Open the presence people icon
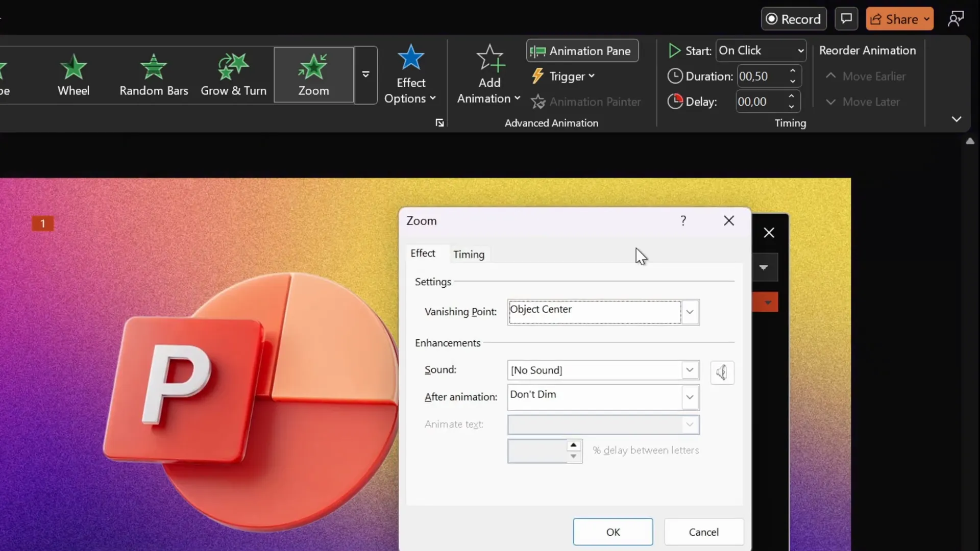980x551 pixels. (955, 19)
